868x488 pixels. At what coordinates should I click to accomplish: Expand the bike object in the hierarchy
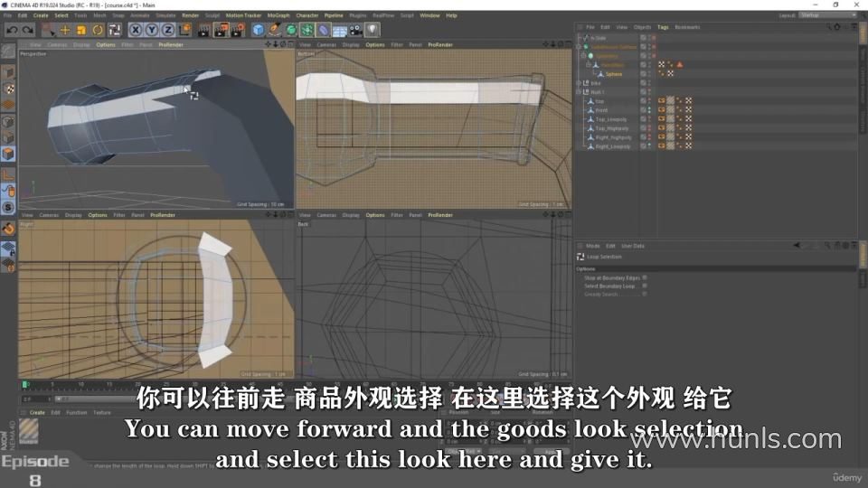580,83
